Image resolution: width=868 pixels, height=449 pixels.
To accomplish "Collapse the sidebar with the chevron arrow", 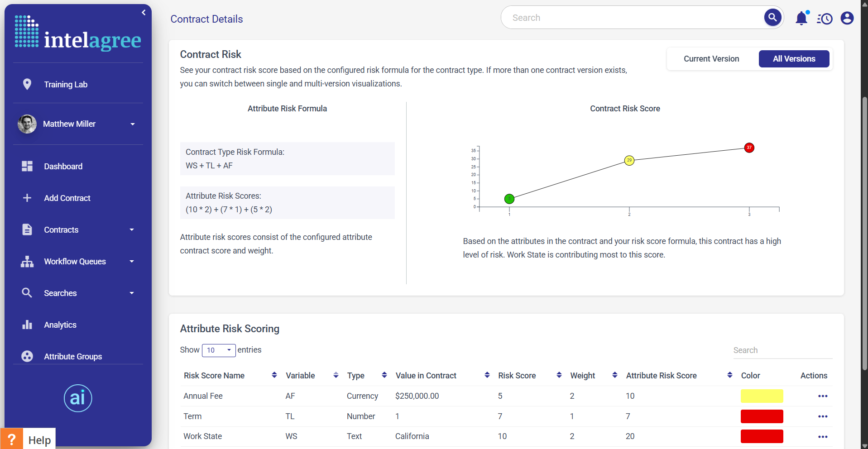I will tap(144, 13).
